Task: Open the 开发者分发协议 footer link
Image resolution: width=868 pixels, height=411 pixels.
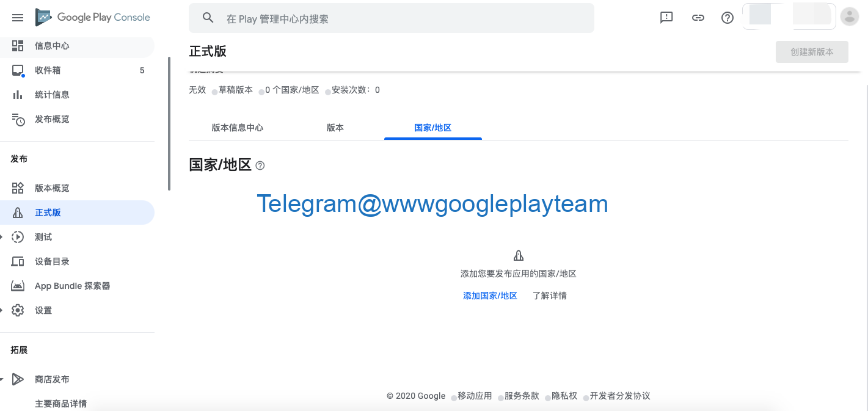Action: [620, 396]
